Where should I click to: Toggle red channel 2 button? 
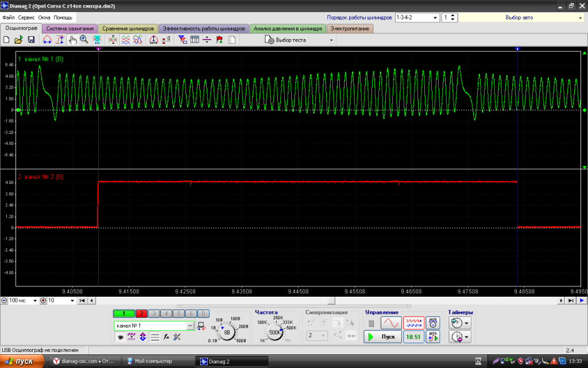click(x=141, y=313)
